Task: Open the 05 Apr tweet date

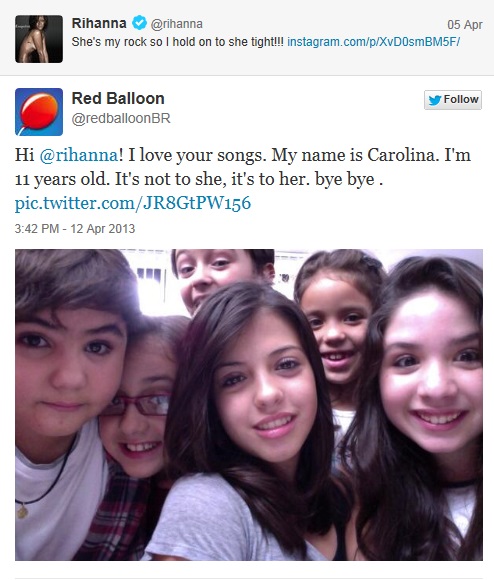Action: 465,25
